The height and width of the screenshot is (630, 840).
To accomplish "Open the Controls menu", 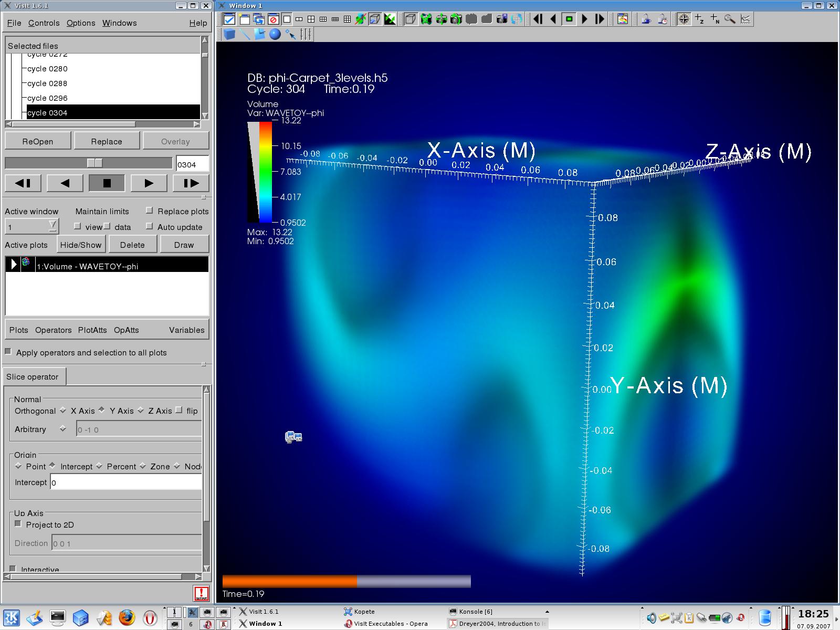I will tap(44, 23).
